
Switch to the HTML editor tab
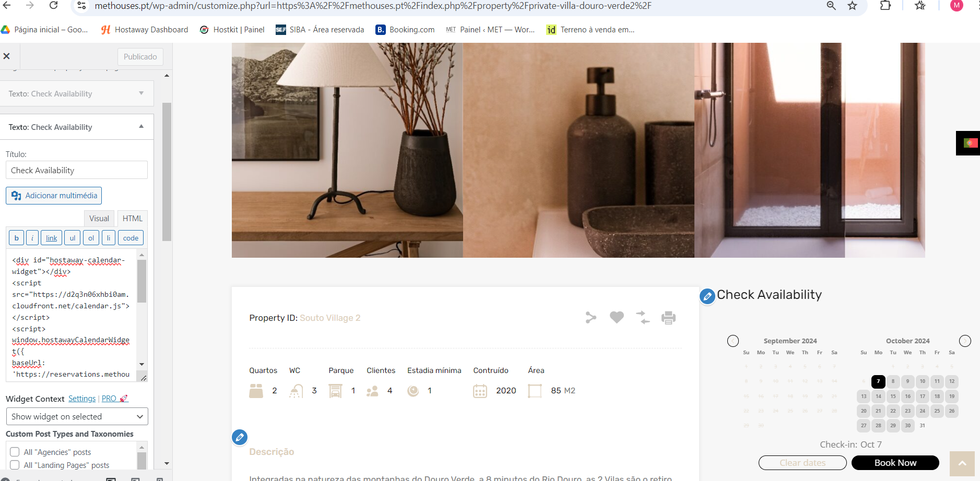click(133, 219)
